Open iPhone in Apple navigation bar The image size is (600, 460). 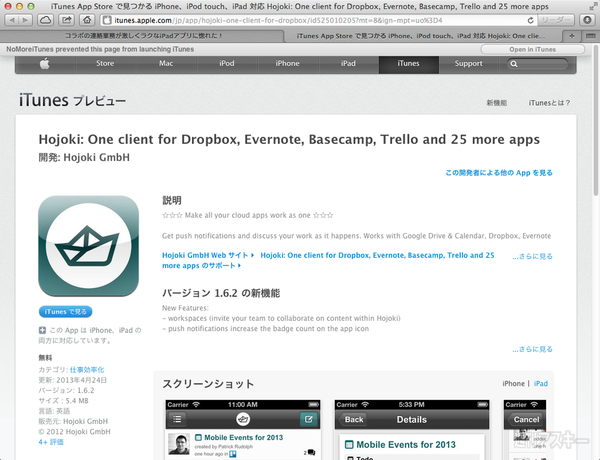point(287,64)
